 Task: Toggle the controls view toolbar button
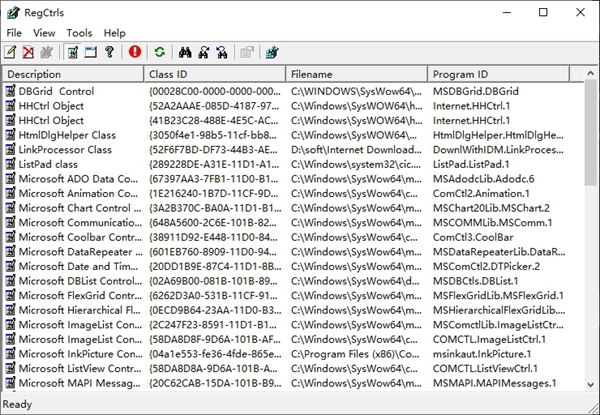73,52
